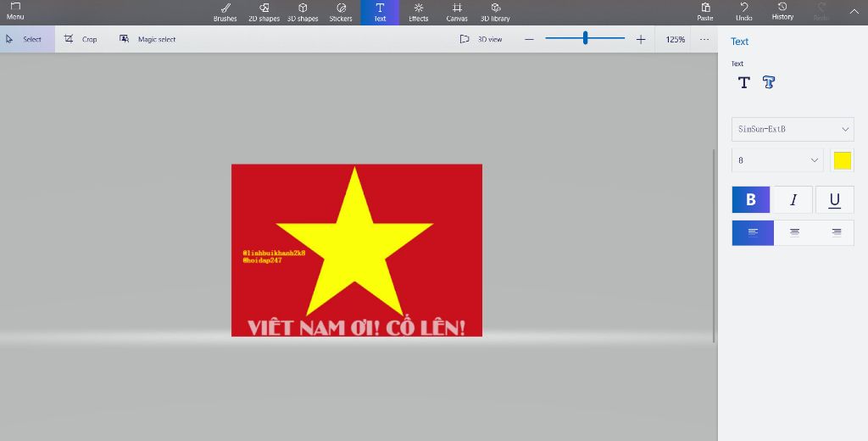The height and width of the screenshot is (441, 868).
Task: Select the 2D text option
Action: coord(744,82)
